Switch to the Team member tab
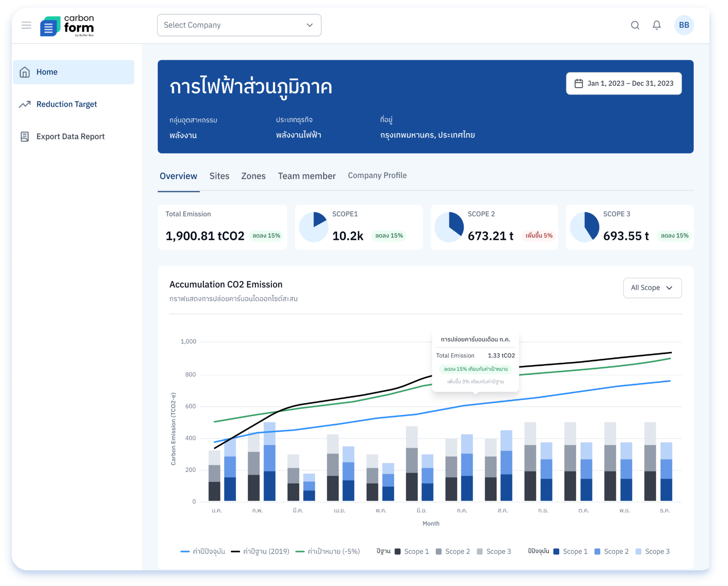This screenshot has height=586, width=728. tap(307, 176)
